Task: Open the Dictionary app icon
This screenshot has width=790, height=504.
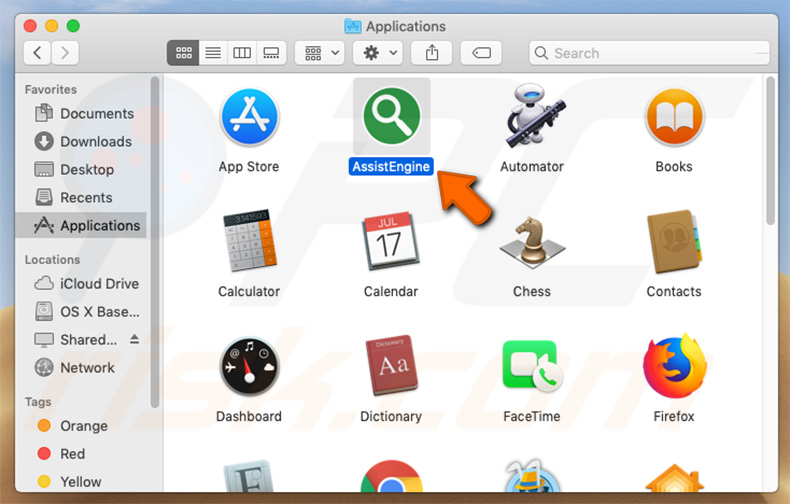Action: [x=391, y=365]
